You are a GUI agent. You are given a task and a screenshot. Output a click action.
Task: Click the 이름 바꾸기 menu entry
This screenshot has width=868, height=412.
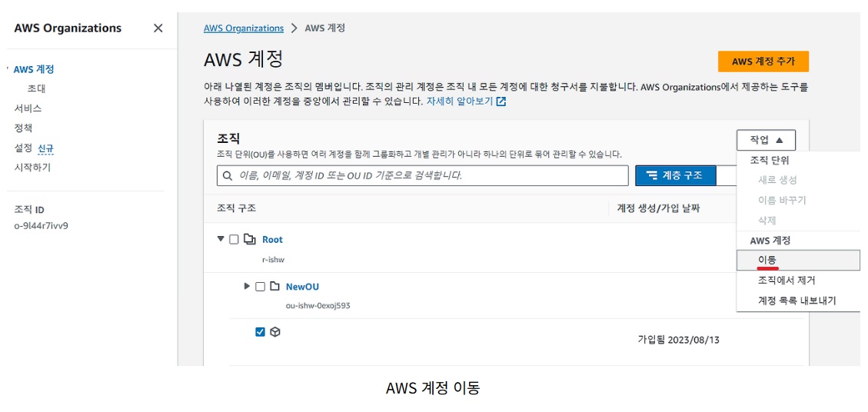tap(782, 200)
